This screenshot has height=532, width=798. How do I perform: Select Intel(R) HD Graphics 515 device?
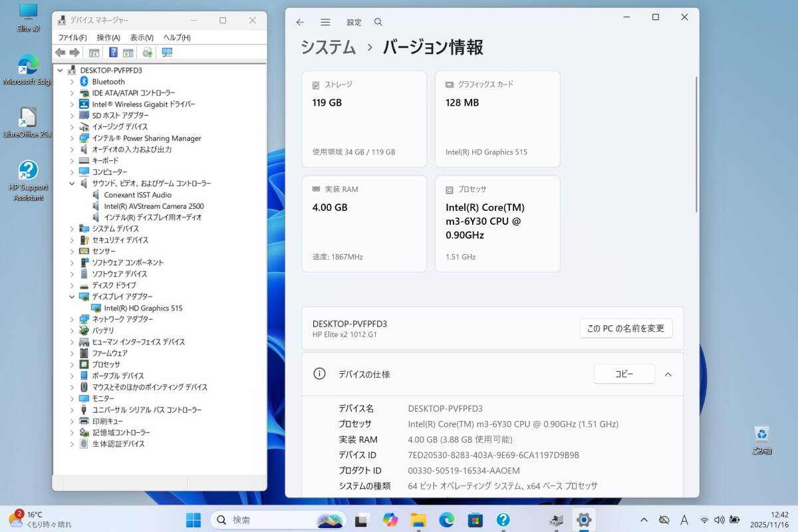(142, 308)
